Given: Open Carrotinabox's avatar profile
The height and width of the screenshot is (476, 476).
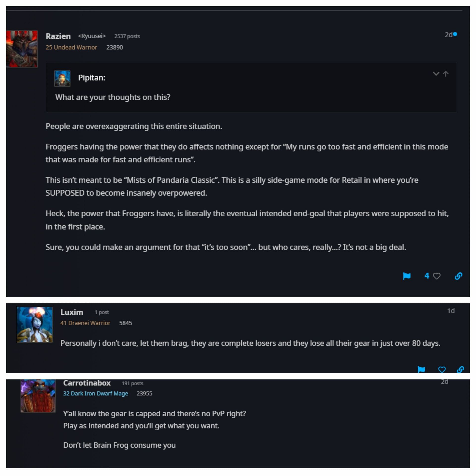Looking at the screenshot, I should (x=38, y=396).
